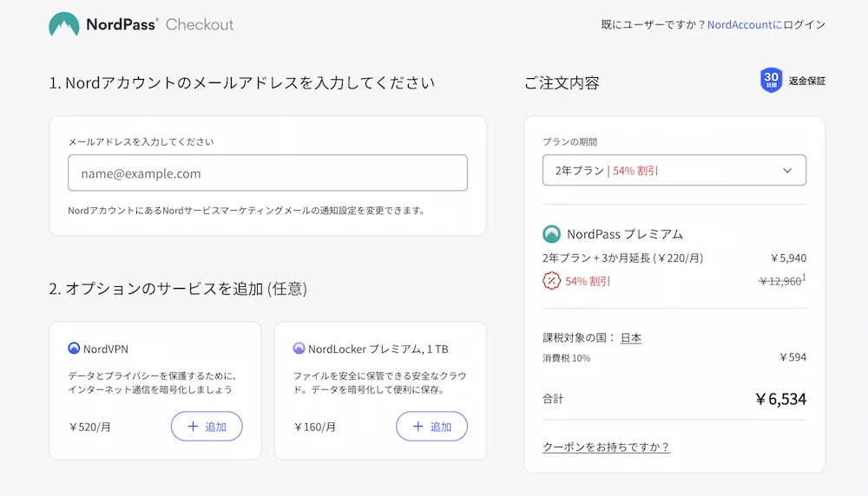Change tax country via 日本 link

[630, 337]
